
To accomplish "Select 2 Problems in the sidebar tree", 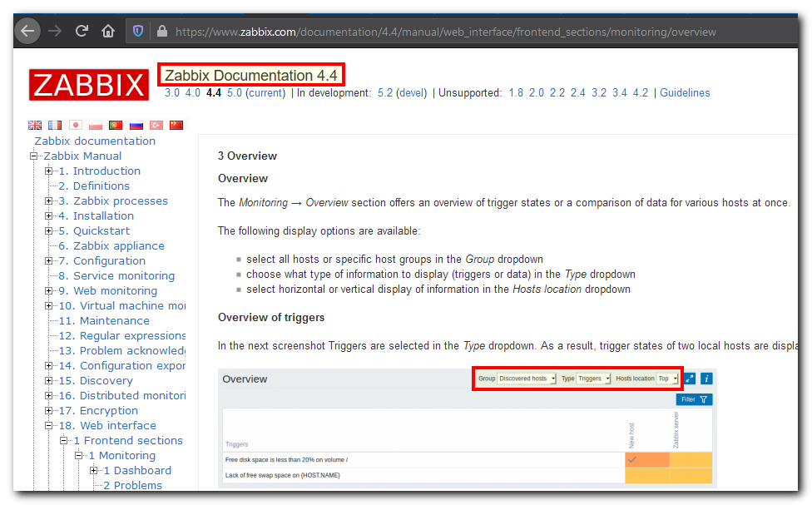I will point(131,485).
